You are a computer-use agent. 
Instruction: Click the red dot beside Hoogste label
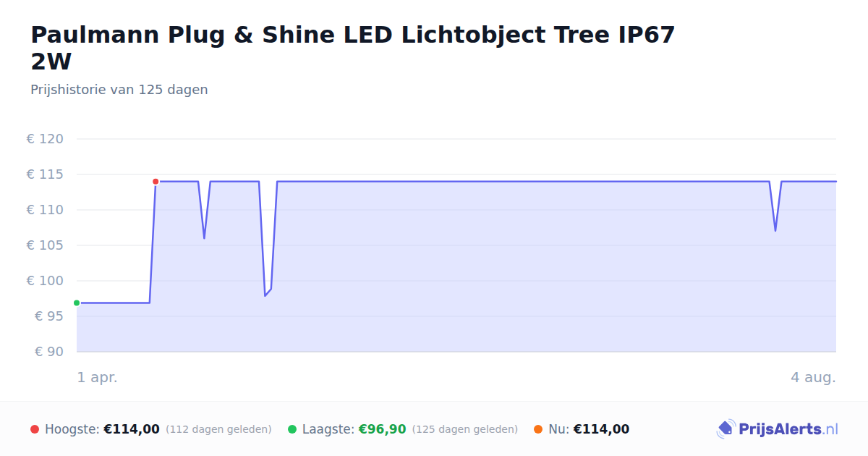click(x=35, y=429)
